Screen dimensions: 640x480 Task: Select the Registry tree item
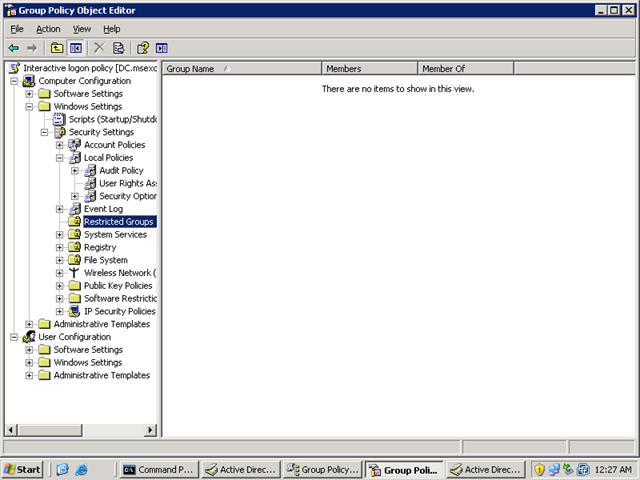click(100, 247)
